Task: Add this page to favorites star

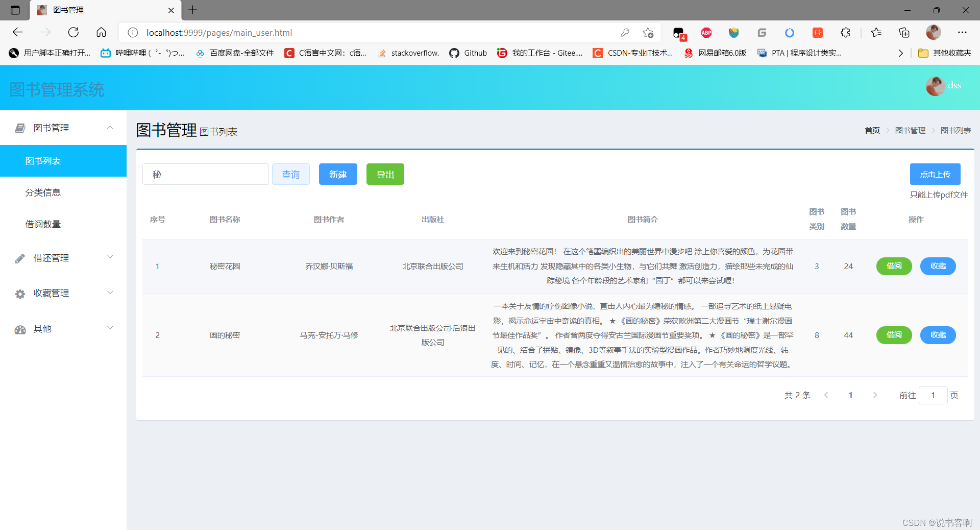Action: [x=648, y=33]
